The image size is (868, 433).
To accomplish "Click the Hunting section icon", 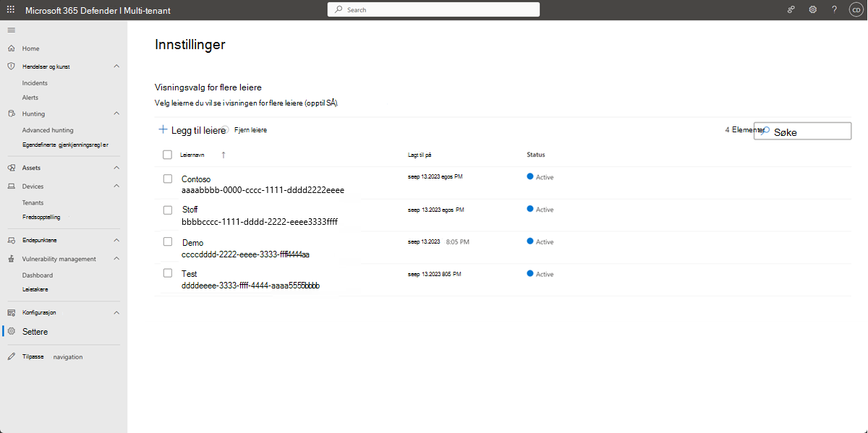I will [x=11, y=113].
